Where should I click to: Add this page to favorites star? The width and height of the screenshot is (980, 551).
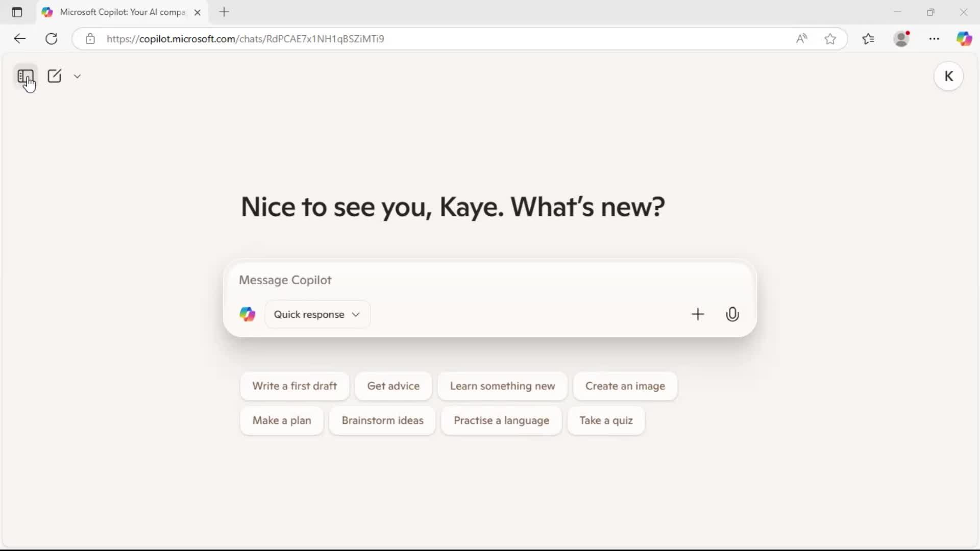(x=830, y=39)
